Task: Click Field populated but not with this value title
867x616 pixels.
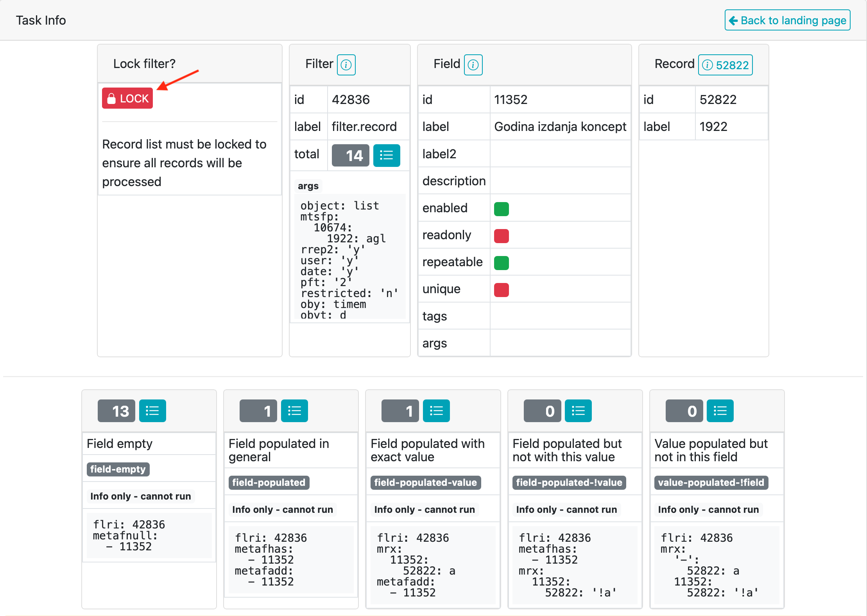Action: pos(567,450)
